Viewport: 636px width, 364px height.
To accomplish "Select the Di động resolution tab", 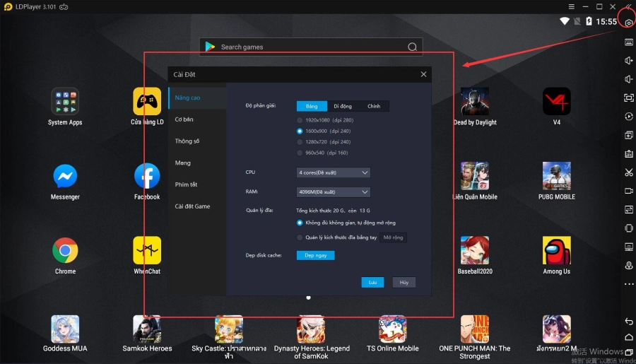I will point(343,106).
